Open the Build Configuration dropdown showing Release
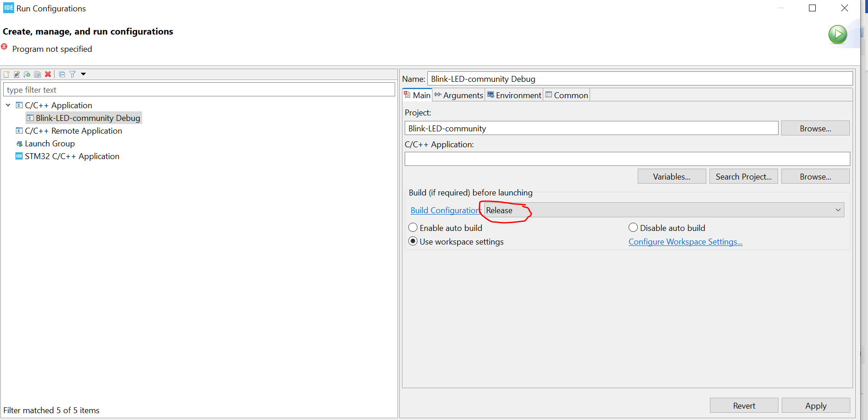This screenshot has height=420, width=868. (837, 210)
